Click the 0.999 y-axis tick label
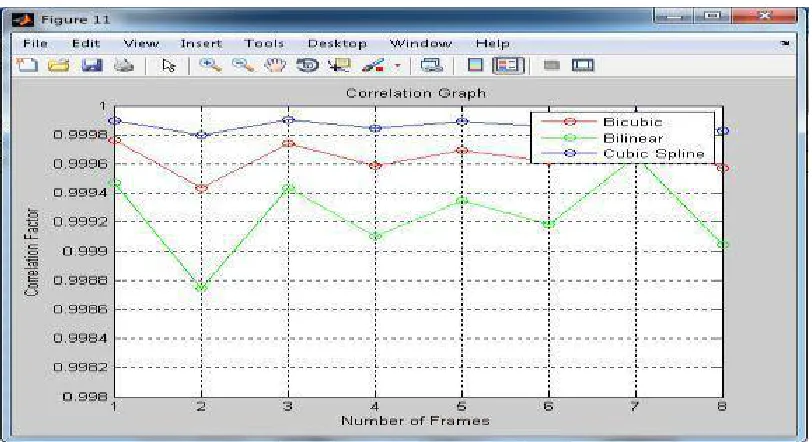 85,252
